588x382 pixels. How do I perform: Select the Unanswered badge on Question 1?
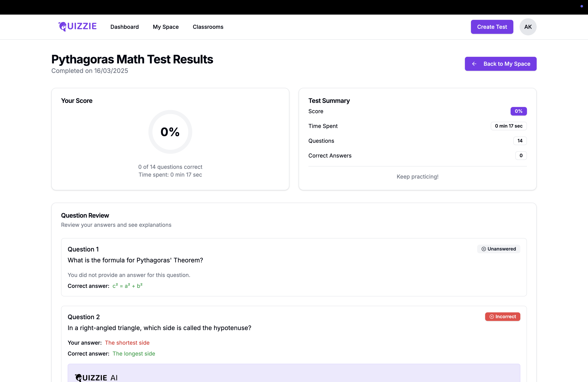(x=499, y=249)
